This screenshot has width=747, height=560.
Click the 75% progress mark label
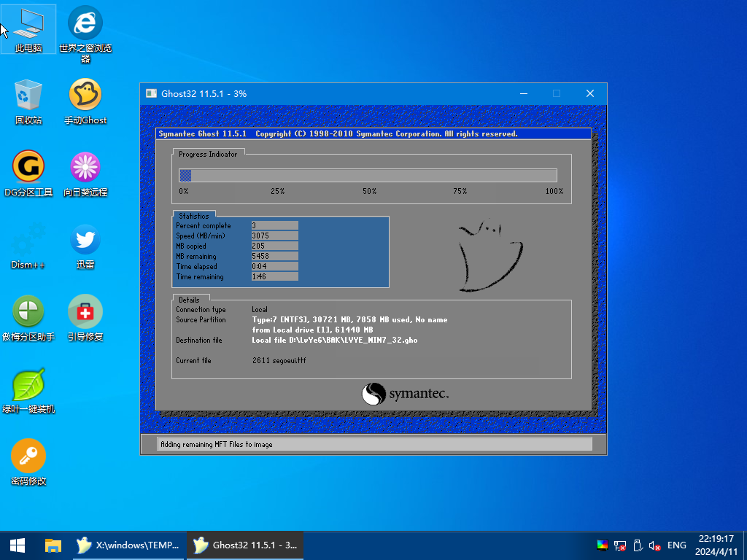coord(460,191)
